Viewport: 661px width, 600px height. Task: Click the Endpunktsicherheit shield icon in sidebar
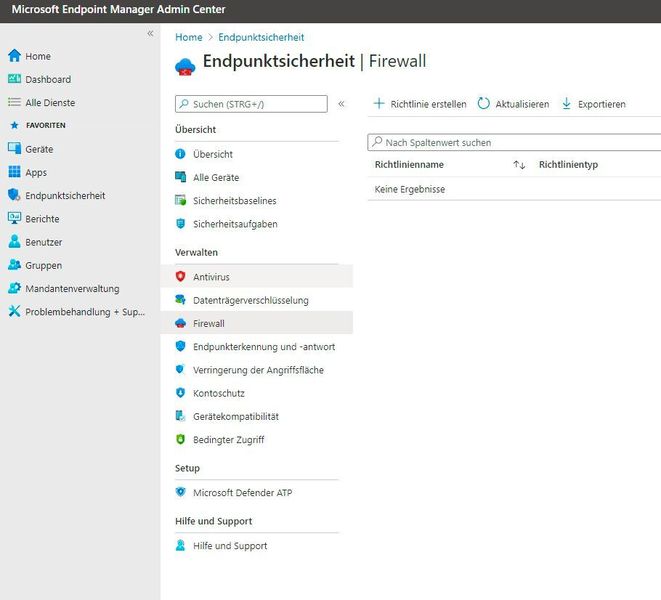click(x=14, y=195)
